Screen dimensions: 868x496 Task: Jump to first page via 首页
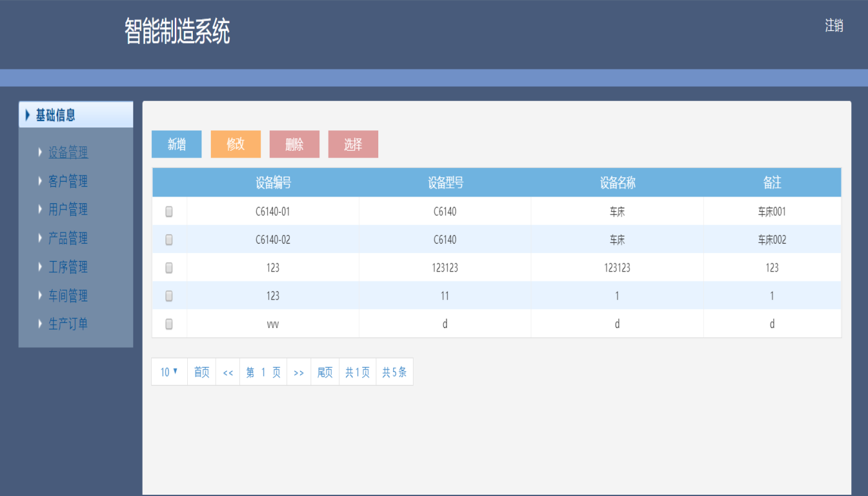click(x=201, y=373)
